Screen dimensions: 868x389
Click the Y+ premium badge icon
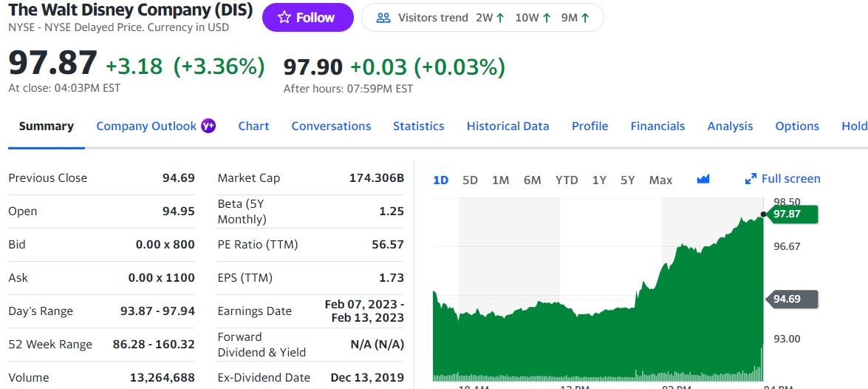pos(208,126)
